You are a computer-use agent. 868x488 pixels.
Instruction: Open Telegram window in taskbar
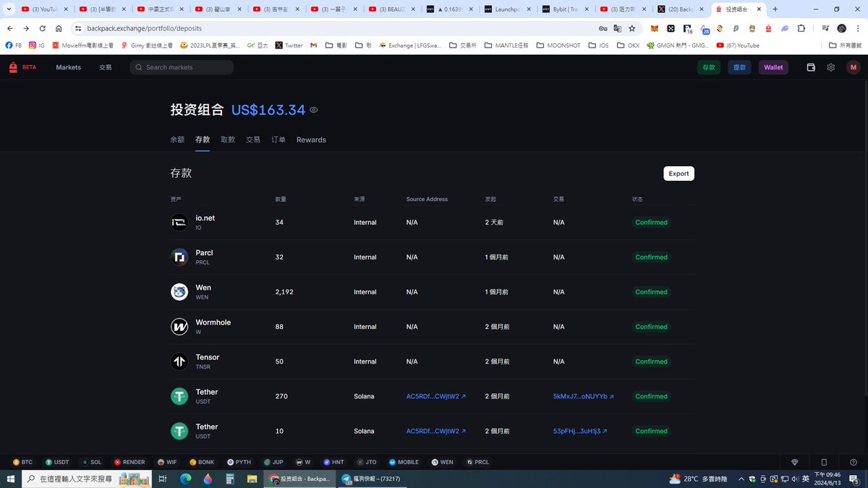click(x=373, y=479)
